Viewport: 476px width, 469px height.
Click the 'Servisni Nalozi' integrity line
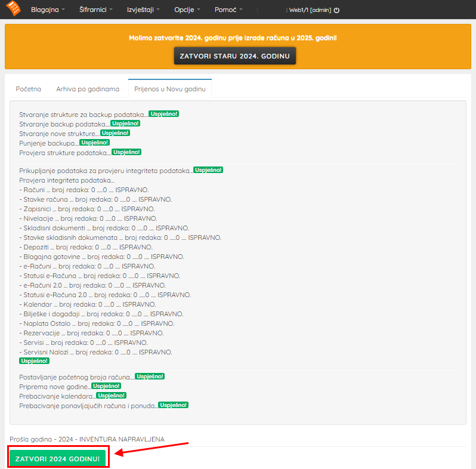click(95, 352)
